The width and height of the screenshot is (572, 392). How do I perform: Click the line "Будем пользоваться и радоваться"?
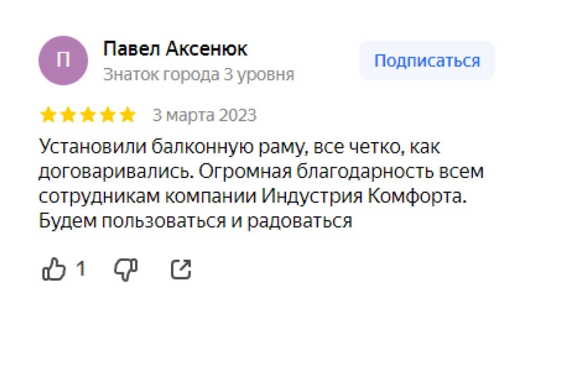coord(196,222)
